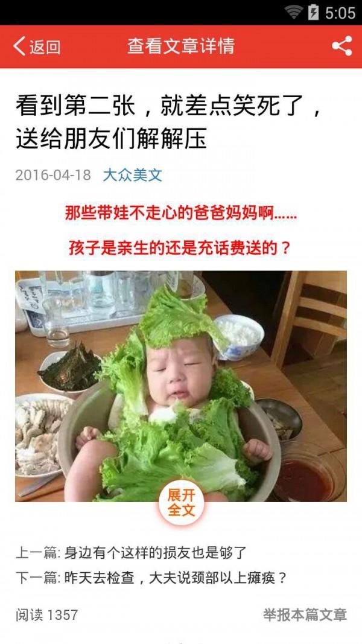
Task: Click 举报本篇文章 to report article
Action: click(x=305, y=615)
